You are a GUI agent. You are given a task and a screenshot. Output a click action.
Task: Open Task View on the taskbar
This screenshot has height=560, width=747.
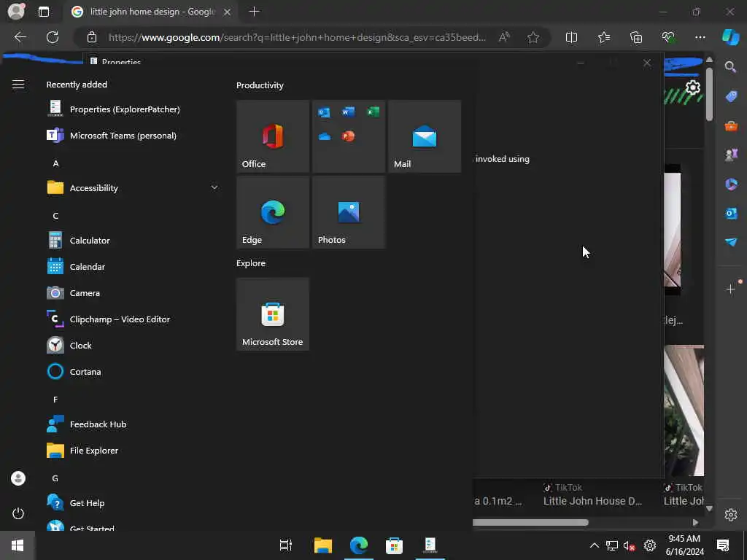pyautogui.click(x=286, y=545)
